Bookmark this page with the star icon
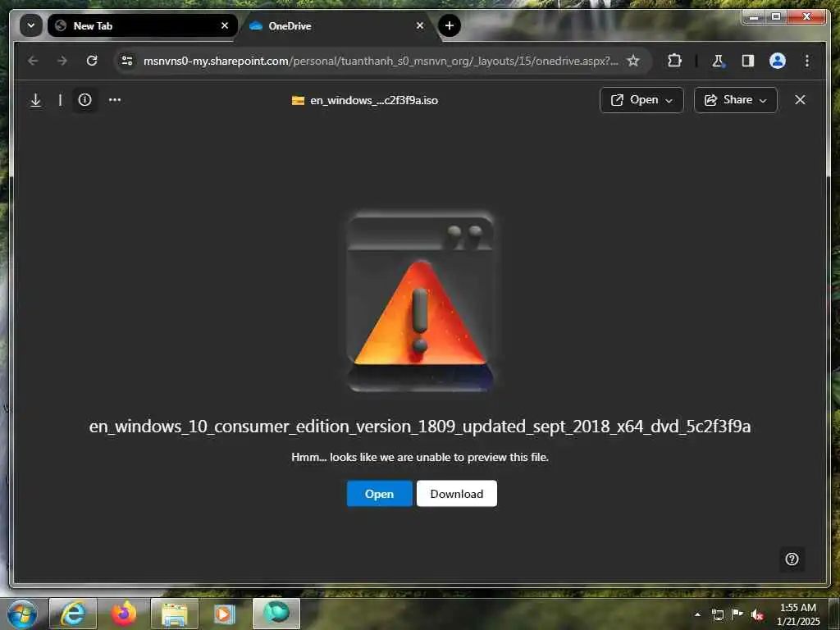Viewport: 840px width, 630px height. click(x=633, y=61)
